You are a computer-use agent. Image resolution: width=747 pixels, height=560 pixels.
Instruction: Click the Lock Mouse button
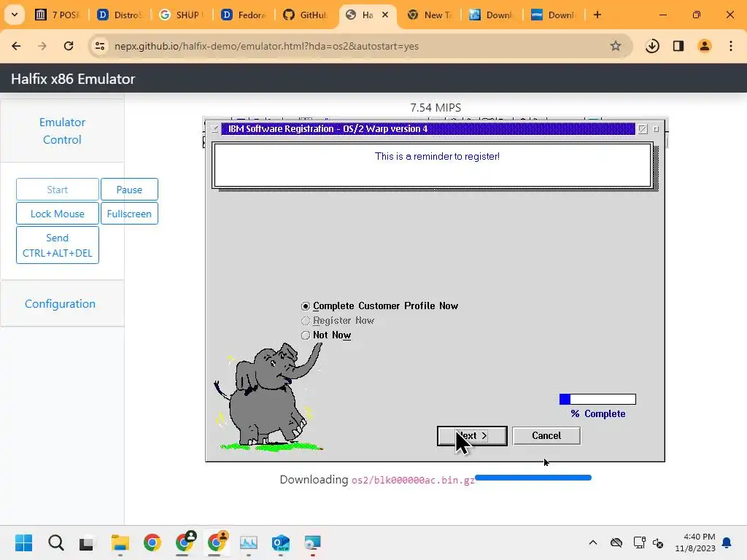click(x=58, y=214)
